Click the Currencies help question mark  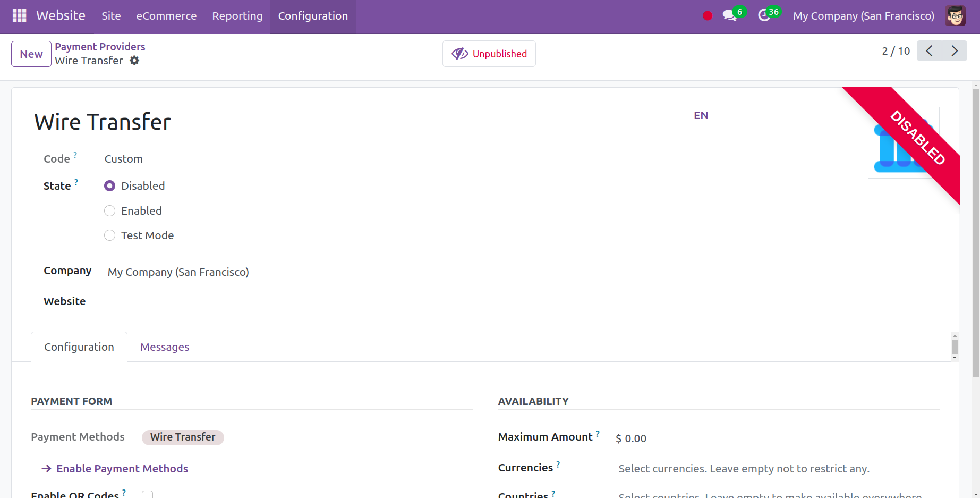pyautogui.click(x=558, y=464)
